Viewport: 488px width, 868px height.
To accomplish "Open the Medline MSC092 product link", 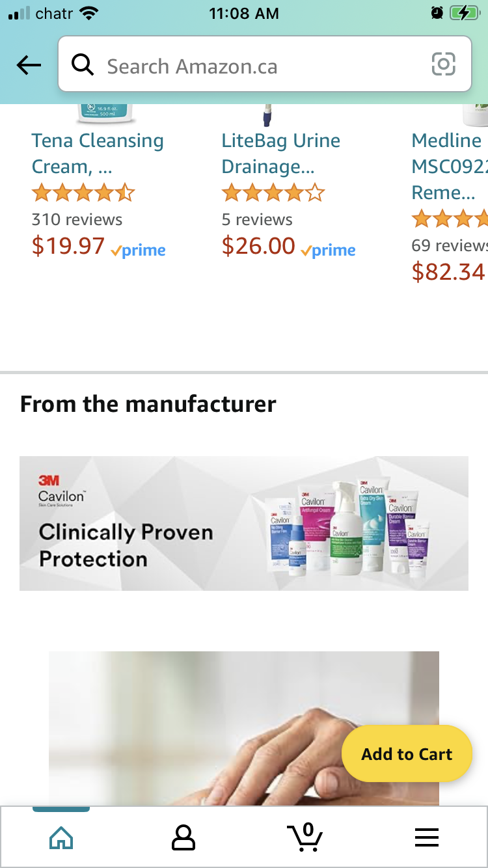I will click(449, 166).
